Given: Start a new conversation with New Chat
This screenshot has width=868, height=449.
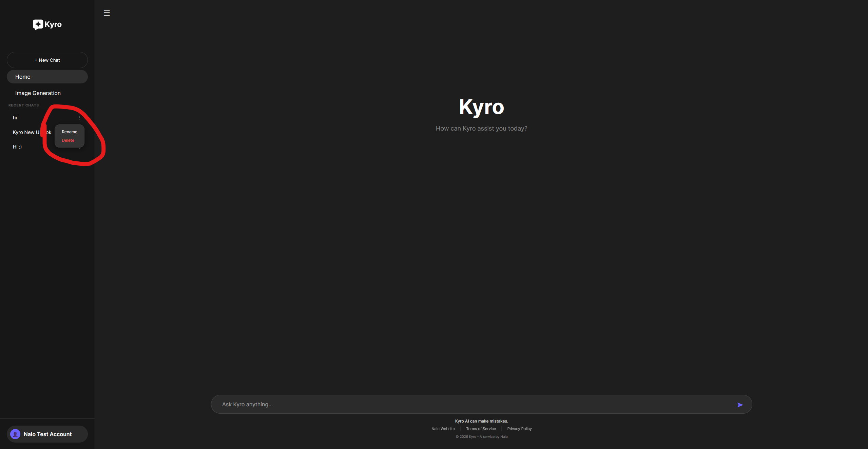Looking at the screenshot, I should pos(47,60).
